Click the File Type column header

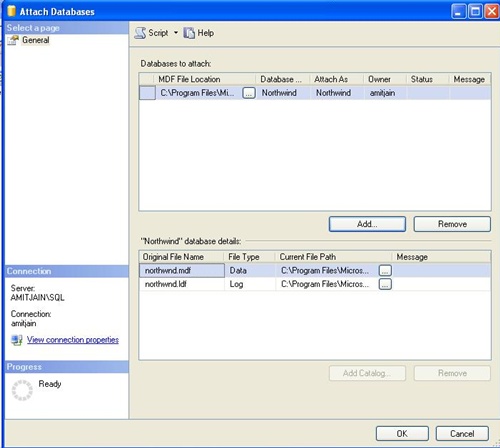(250, 257)
